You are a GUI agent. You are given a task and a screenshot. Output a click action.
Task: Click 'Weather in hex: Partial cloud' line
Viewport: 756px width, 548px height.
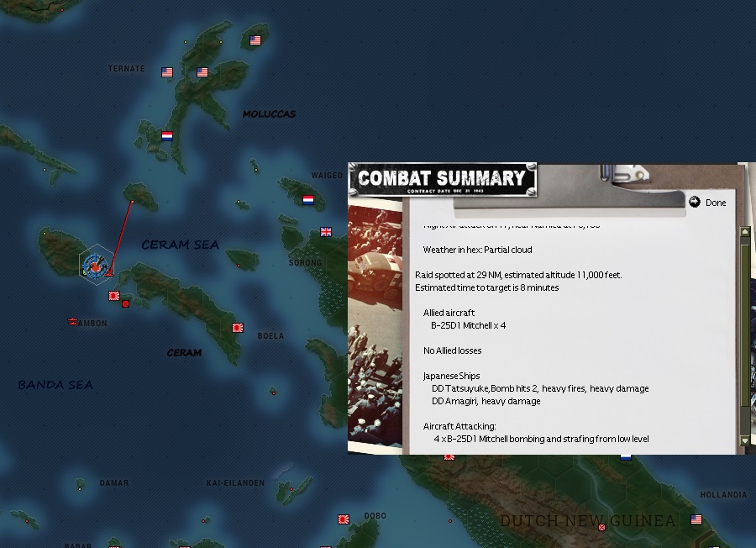[477, 250]
